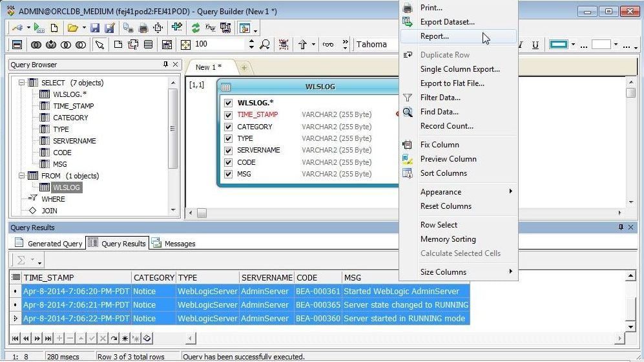Click the magnifier zoom icon beside 100
The width and height of the screenshot is (644, 362).
(x=264, y=45)
